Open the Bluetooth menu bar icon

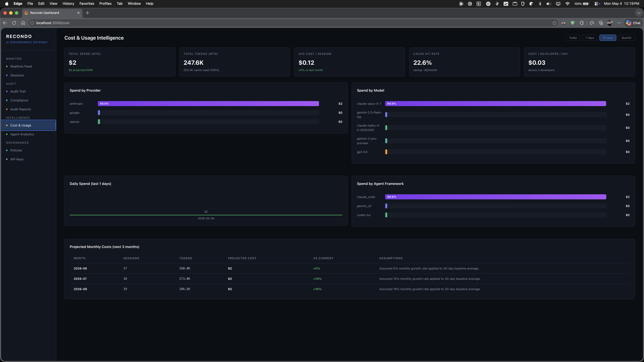[x=540, y=4]
